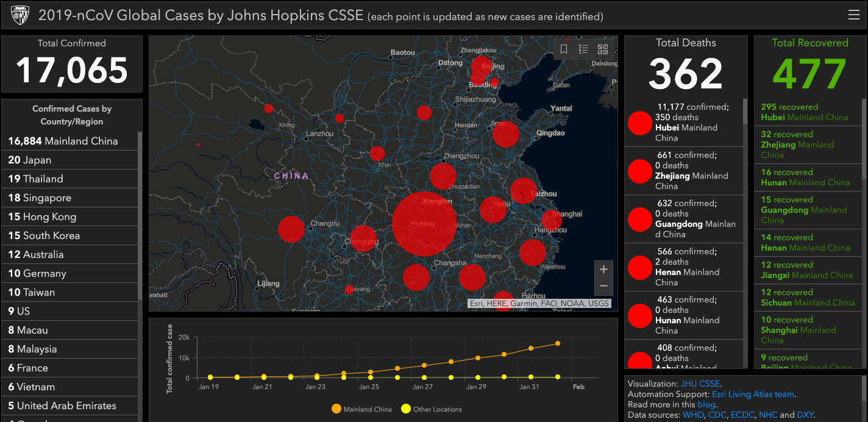Select 8 Malaysia in country list
Screen dimensions: 868x422
point(70,349)
